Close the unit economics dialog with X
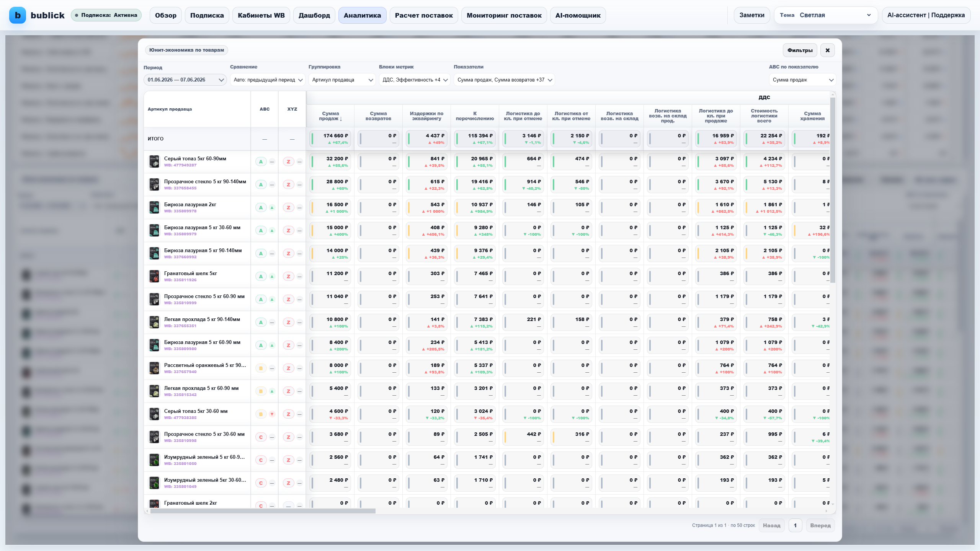The width and height of the screenshot is (980, 551). tap(828, 50)
